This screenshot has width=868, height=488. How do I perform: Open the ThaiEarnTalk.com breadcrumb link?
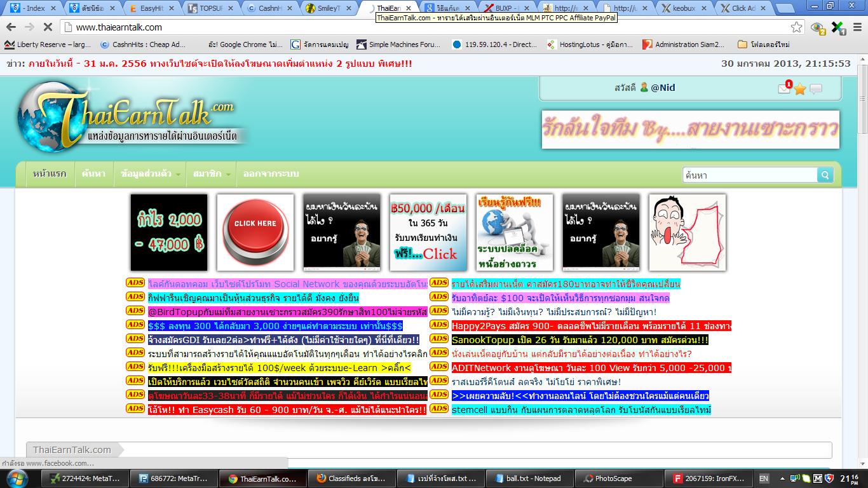[x=72, y=450]
